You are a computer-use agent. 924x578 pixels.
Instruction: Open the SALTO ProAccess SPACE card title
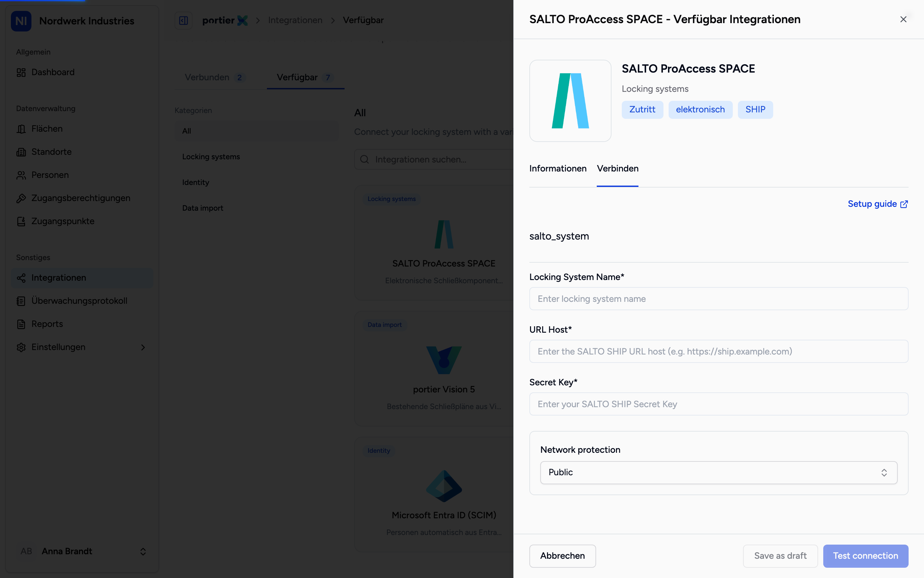coord(444,264)
